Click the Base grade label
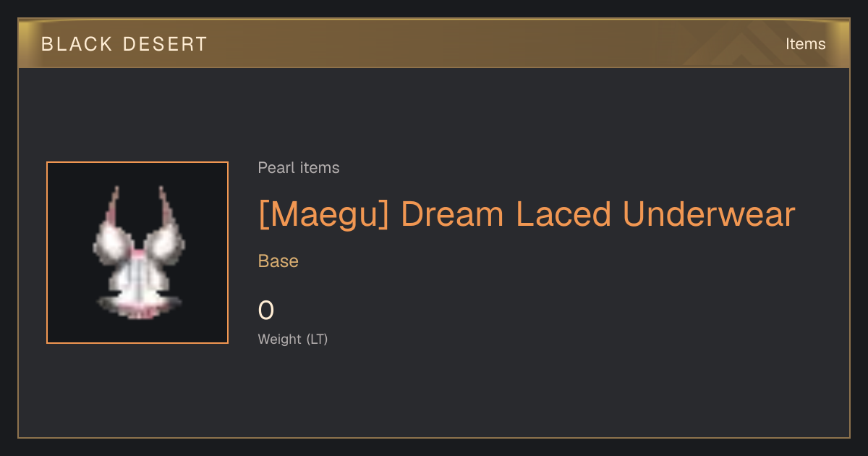The height and width of the screenshot is (456, 868). tap(278, 261)
